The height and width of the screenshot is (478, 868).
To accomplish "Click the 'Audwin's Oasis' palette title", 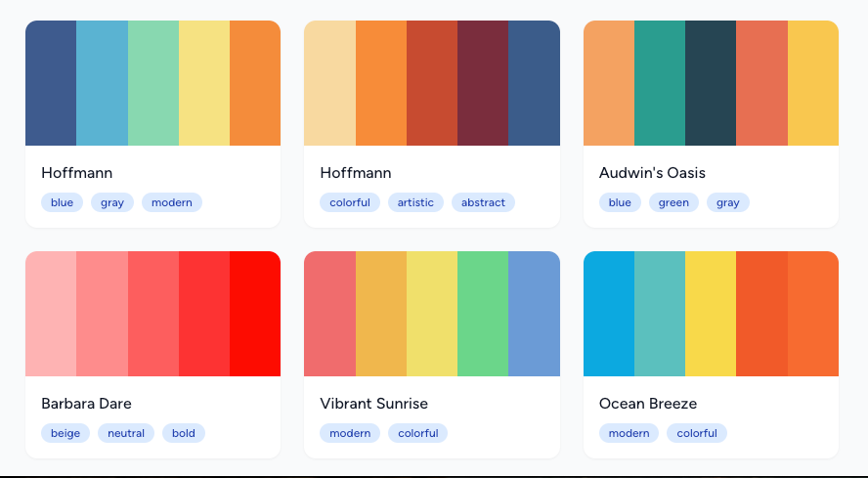I will click(652, 173).
